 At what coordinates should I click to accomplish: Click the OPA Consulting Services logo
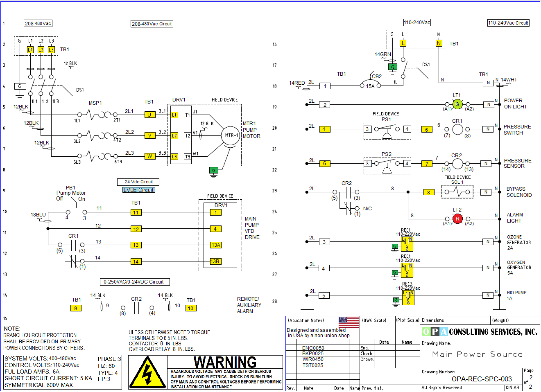pos(480,331)
